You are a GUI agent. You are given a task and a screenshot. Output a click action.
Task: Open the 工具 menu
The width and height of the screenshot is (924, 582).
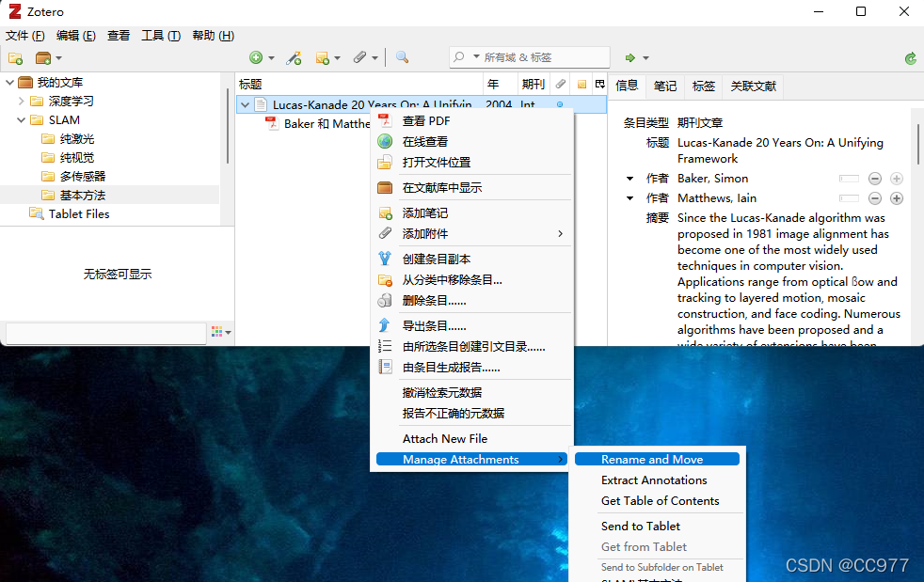pyautogui.click(x=161, y=36)
